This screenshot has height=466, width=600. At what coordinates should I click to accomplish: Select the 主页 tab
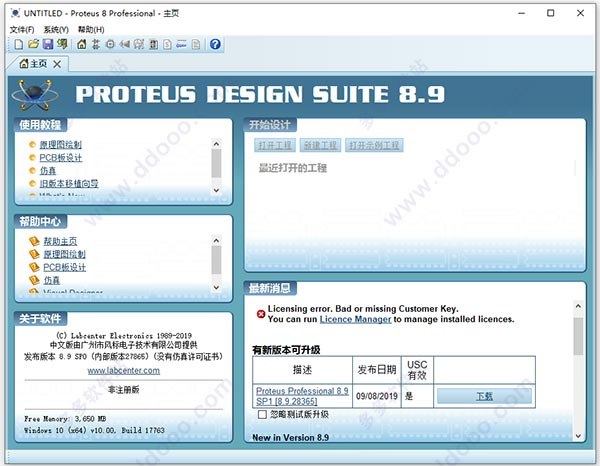[x=38, y=64]
